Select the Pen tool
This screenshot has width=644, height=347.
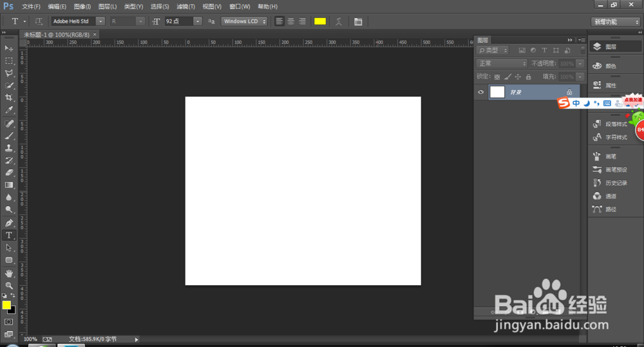pos(8,223)
